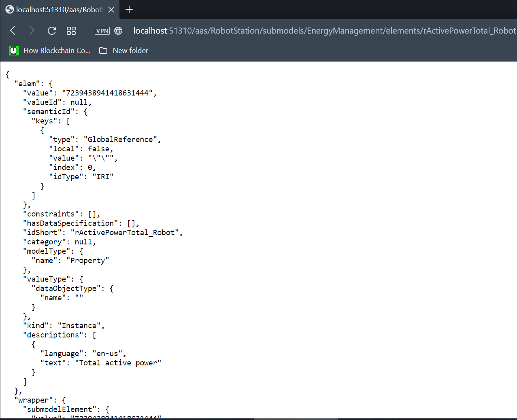This screenshot has height=420, width=517.
Task: Click the "keys" array key
Action: click(45, 121)
